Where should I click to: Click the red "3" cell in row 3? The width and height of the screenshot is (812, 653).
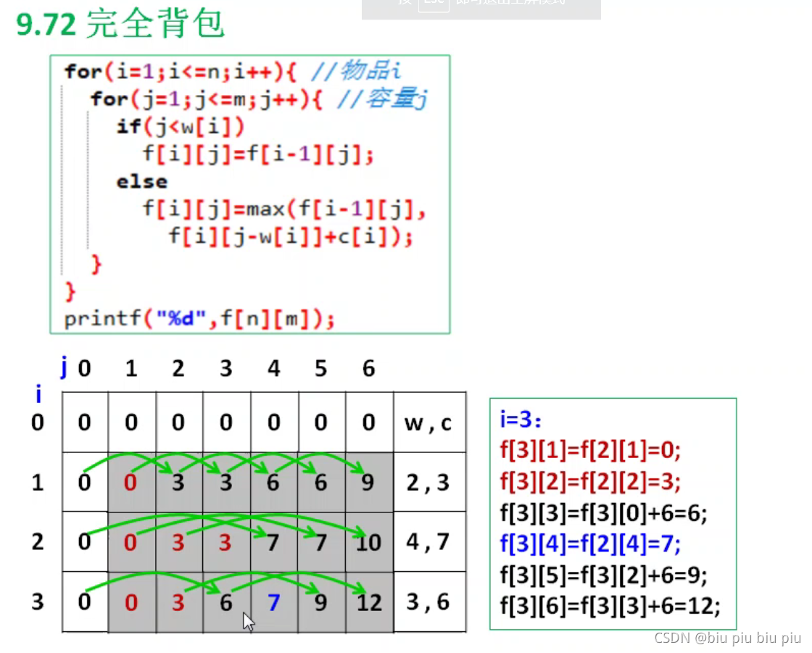pos(178,602)
